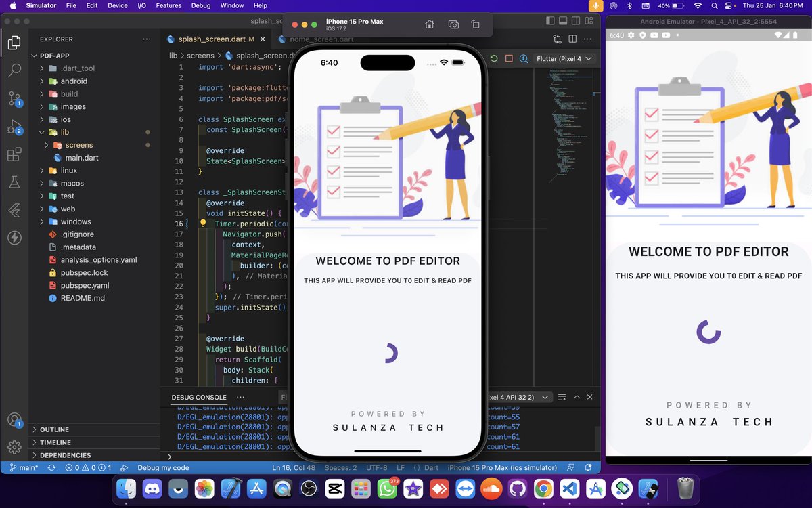The height and width of the screenshot is (508, 812).
Task: Click the sync changes icon in status bar
Action: pos(51,468)
